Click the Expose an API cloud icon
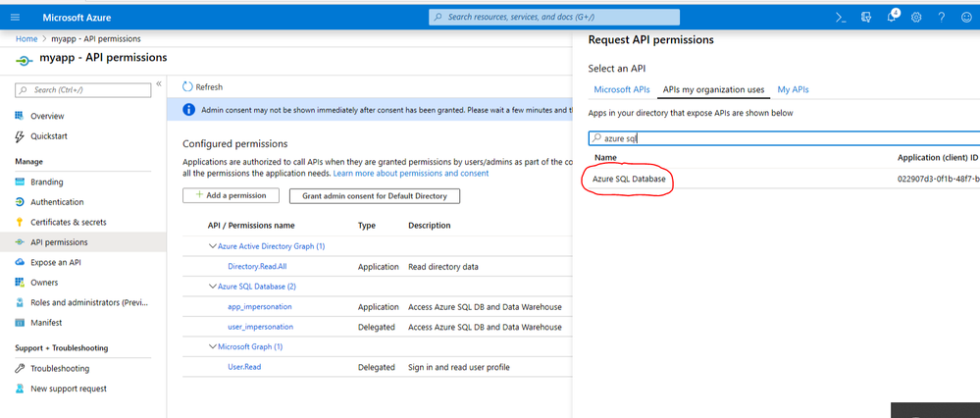This screenshot has height=418, width=980. tap(20, 262)
